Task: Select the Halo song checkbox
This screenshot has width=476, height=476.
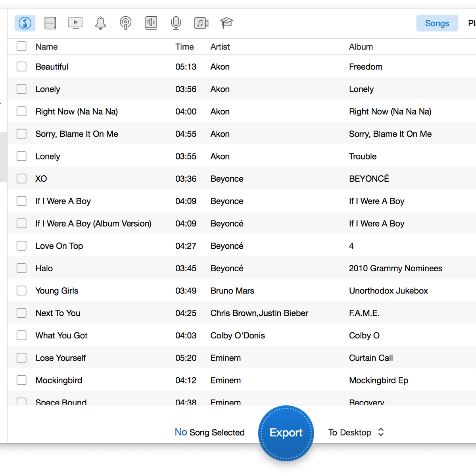Action: (x=21, y=268)
